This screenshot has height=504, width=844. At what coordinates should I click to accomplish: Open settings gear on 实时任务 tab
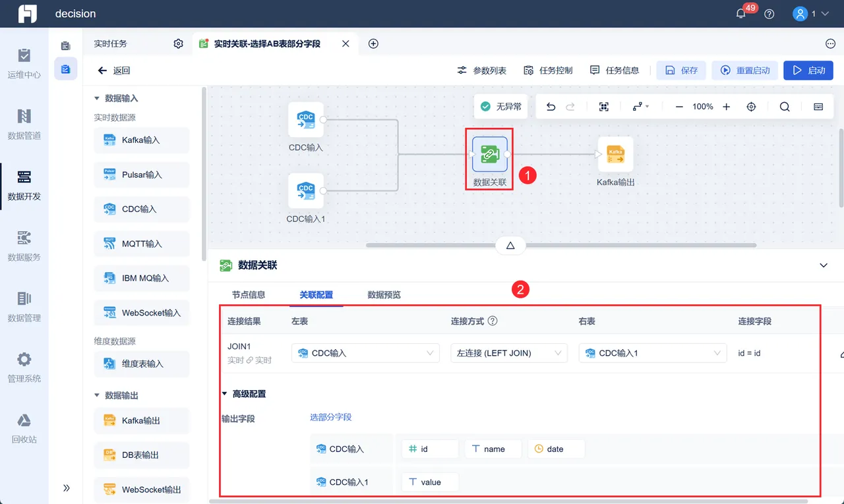pyautogui.click(x=178, y=43)
